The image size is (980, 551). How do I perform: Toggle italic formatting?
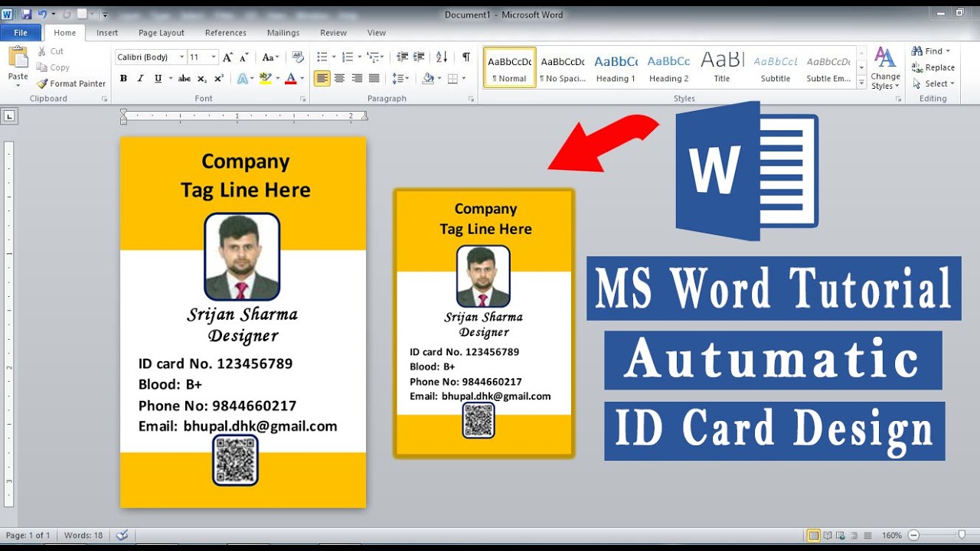141,78
